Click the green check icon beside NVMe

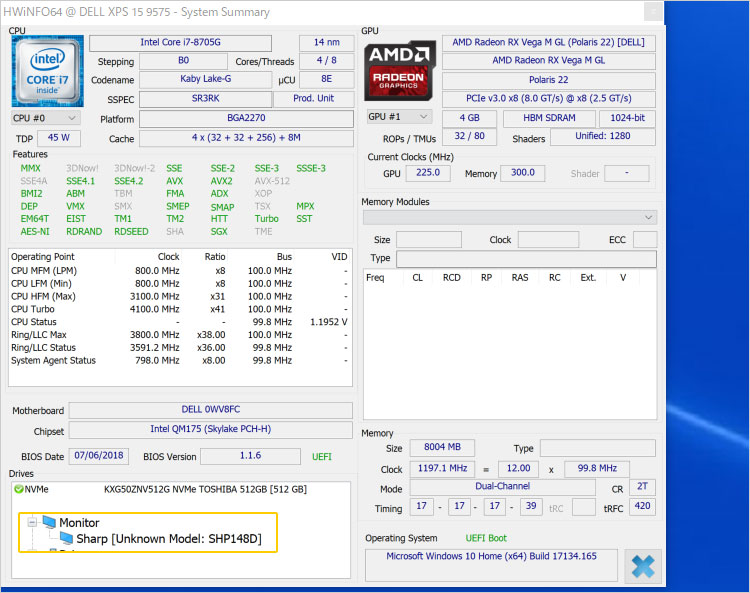point(19,490)
